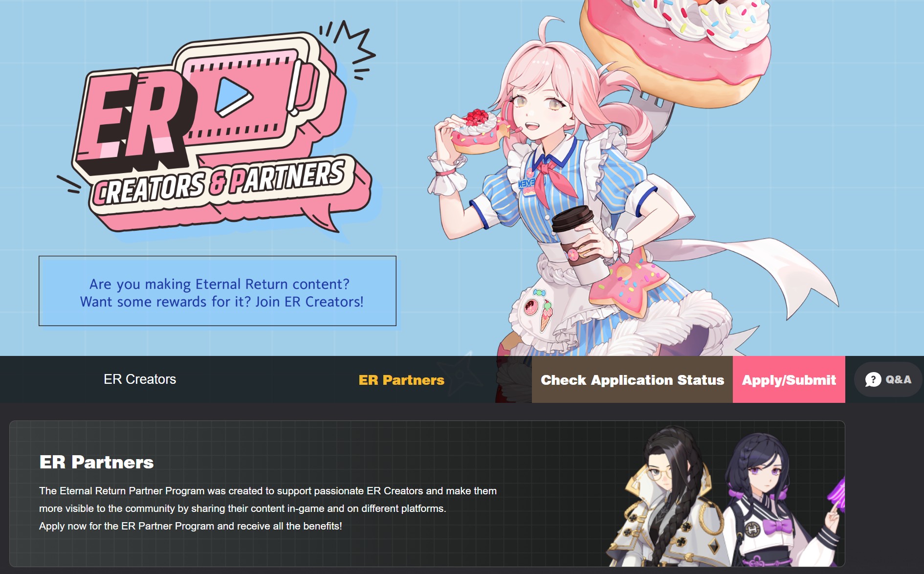Viewport: 924px width, 574px height.
Task: Open Check Application Status
Action: point(632,379)
